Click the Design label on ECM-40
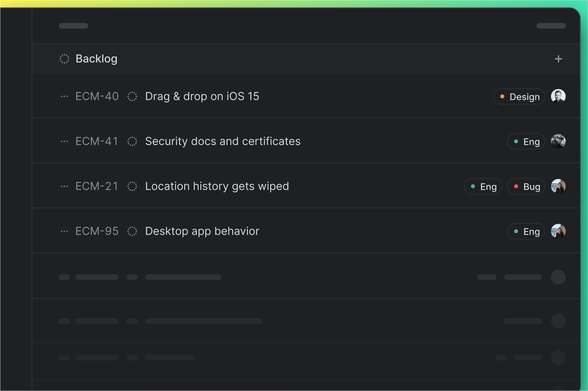The height and width of the screenshot is (391, 588). [519, 97]
